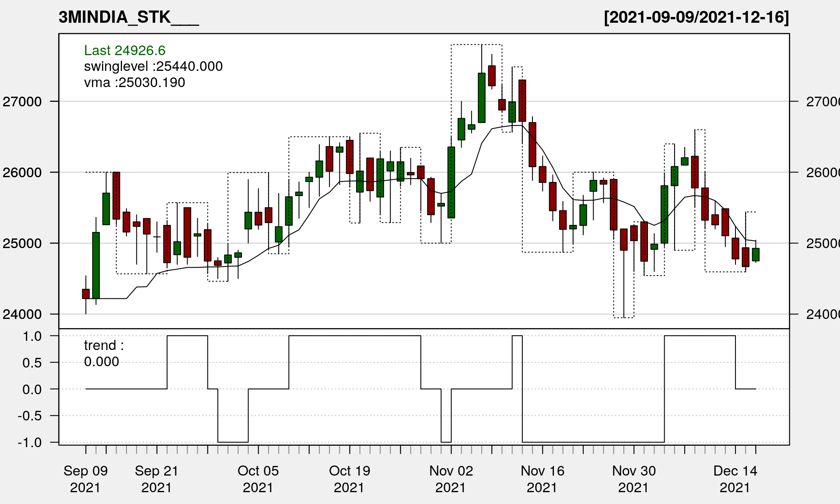Click the vma 25030.190 label
Image resolution: width=840 pixels, height=504 pixels.
(x=134, y=83)
